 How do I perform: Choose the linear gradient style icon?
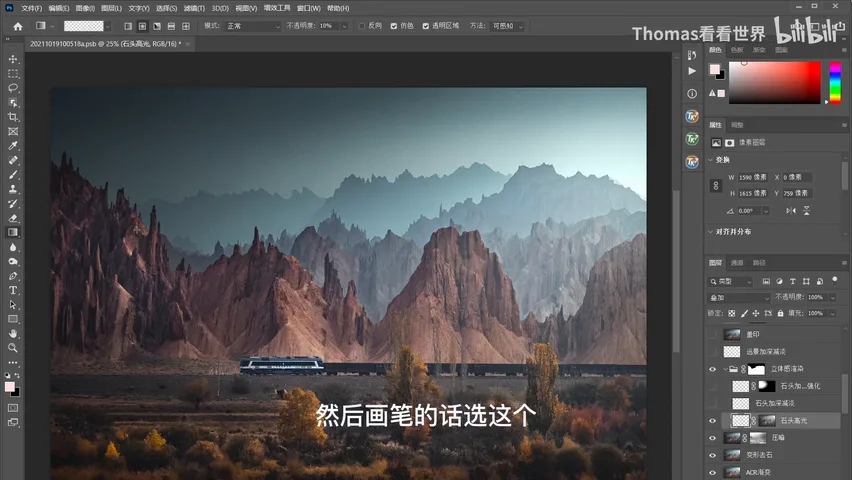pos(128,26)
